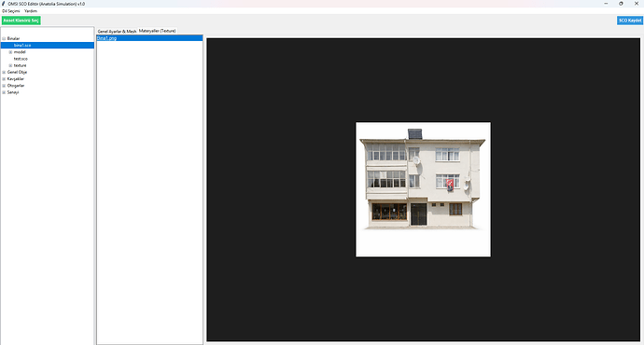Image resolution: width=644 pixels, height=345 pixels.
Task: Click the blue SCO Kaydet button
Action: pos(630,21)
